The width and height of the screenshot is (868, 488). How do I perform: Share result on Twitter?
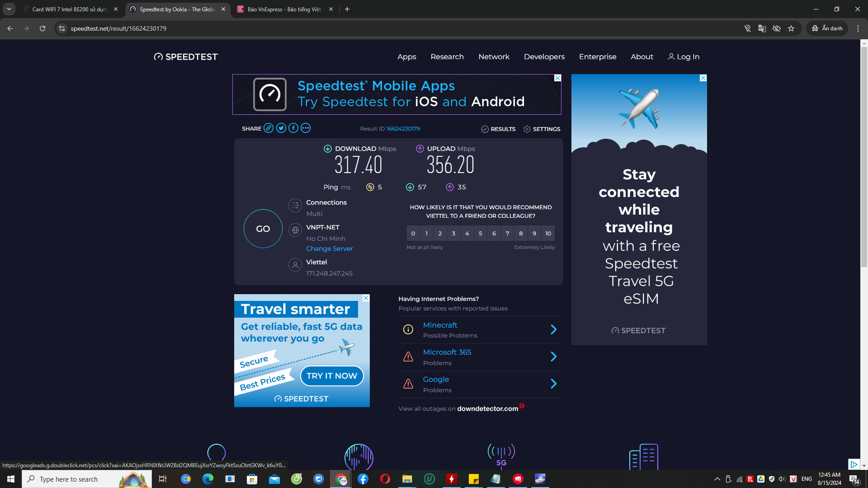pos(281,128)
